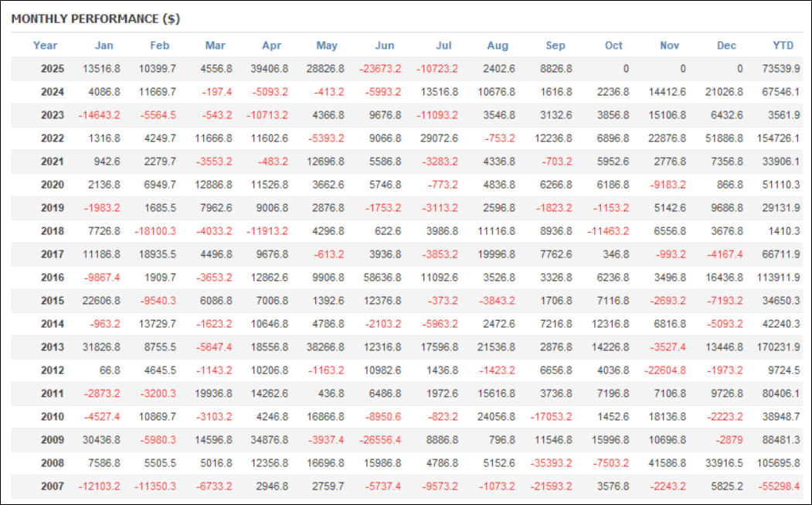Screen dimensions: 812x505
Task: Click the 2022 YTD value 154726.1
Action: point(778,138)
